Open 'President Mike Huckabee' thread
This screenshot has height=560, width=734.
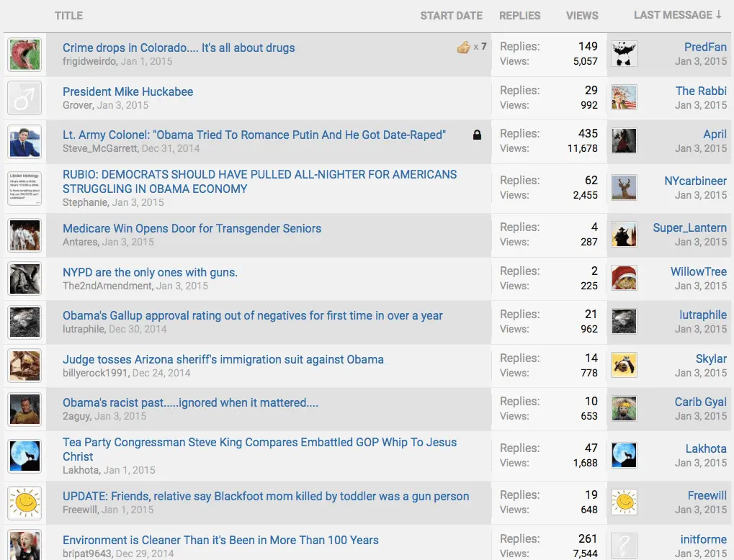coord(127,91)
